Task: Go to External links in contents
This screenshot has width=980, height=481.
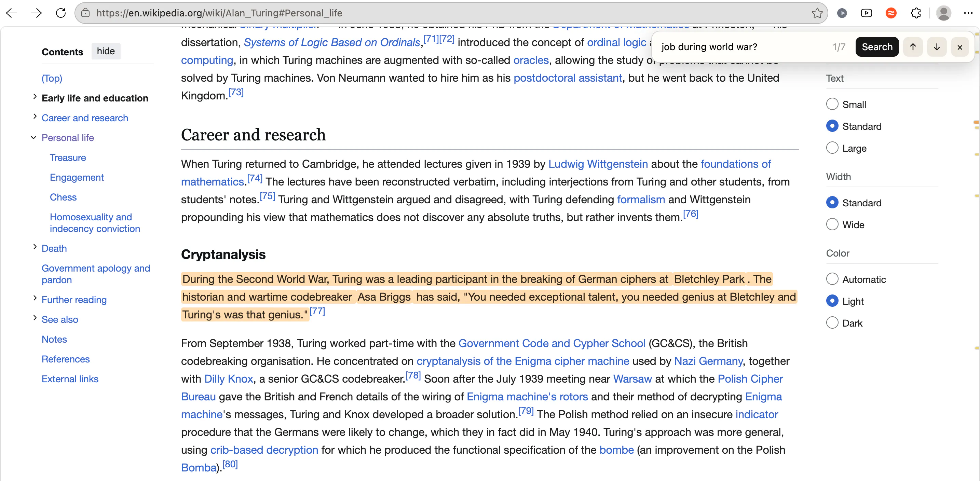Action: click(70, 379)
